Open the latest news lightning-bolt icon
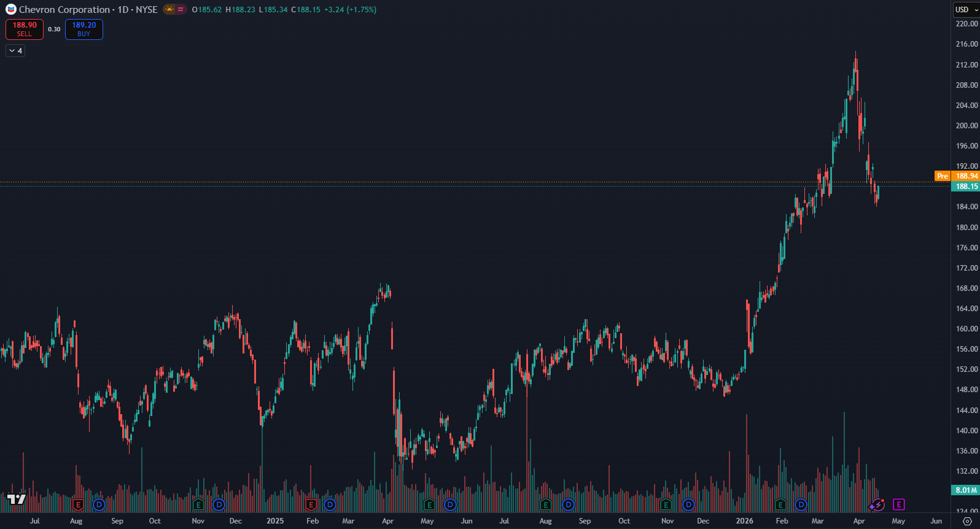This screenshot has height=529, width=980. (x=878, y=505)
